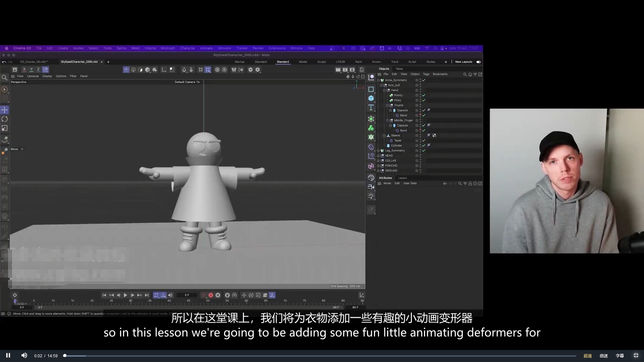Toggle X axis lock
This screenshot has height=362, width=644.
pyautogui.click(x=24, y=70)
